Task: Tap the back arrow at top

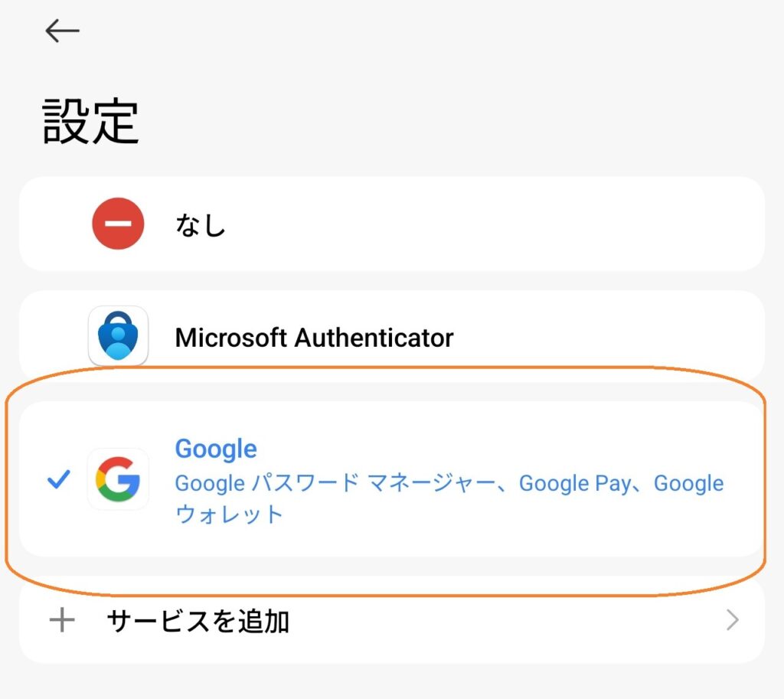Action: pos(62,31)
